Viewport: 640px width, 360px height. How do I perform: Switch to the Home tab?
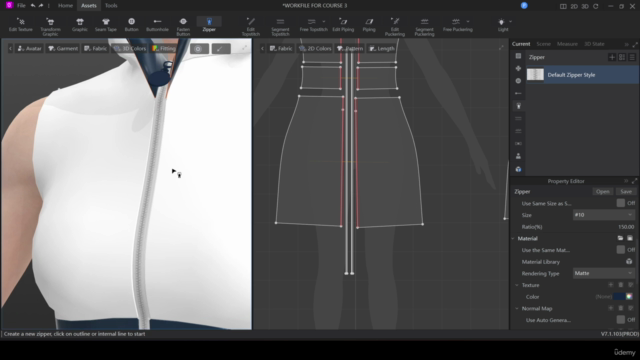65,6
